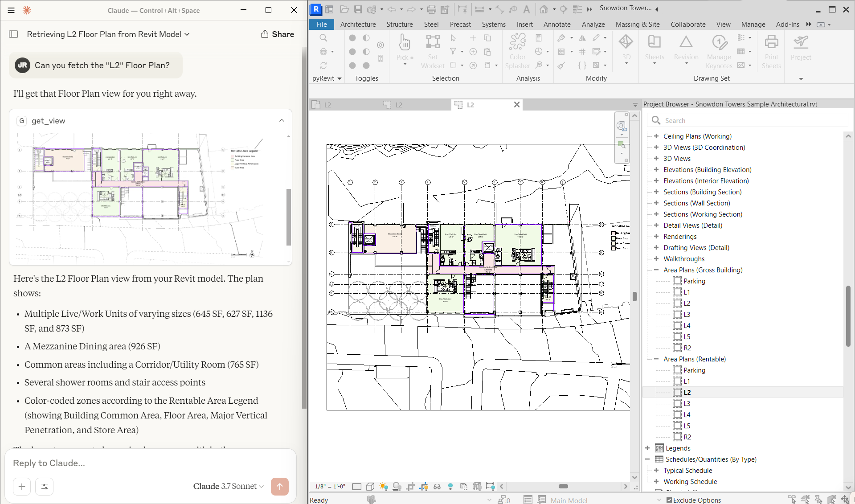Click the Print icon in Revit toolbar
Image resolution: width=855 pixels, height=504 pixels.
pyautogui.click(x=431, y=9)
